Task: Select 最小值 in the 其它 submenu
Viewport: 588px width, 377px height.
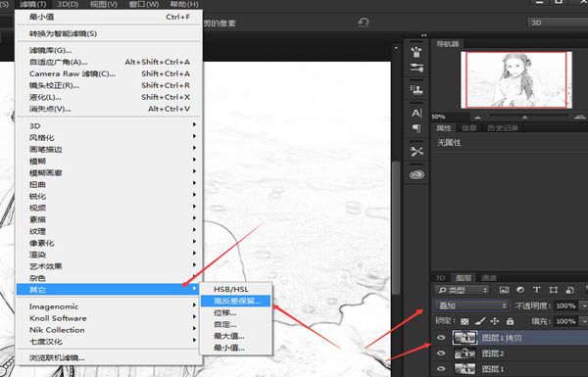Action: point(235,348)
